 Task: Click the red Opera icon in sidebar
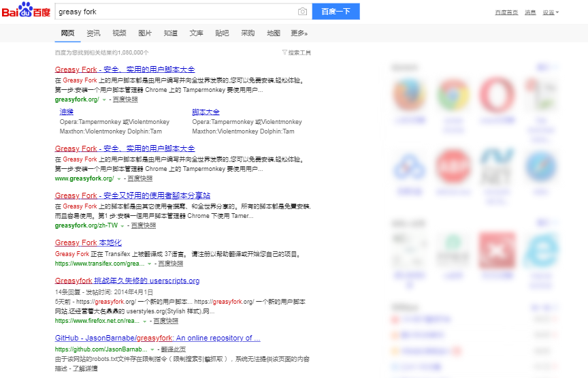(x=497, y=95)
